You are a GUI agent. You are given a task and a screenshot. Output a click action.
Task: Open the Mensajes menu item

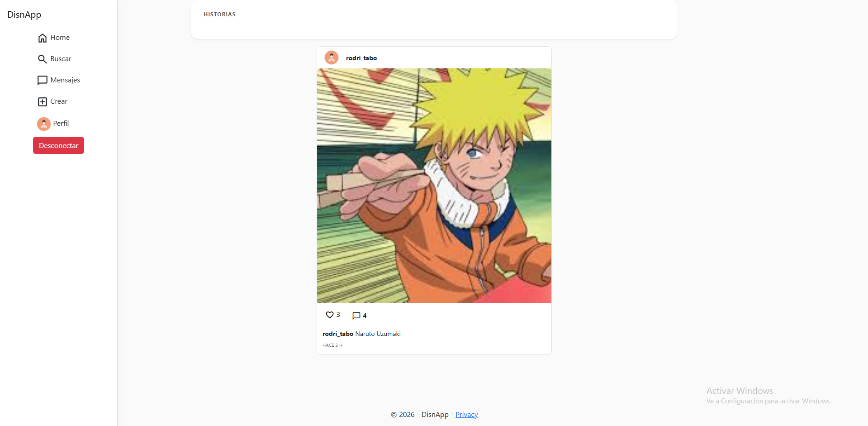tap(59, 80)
